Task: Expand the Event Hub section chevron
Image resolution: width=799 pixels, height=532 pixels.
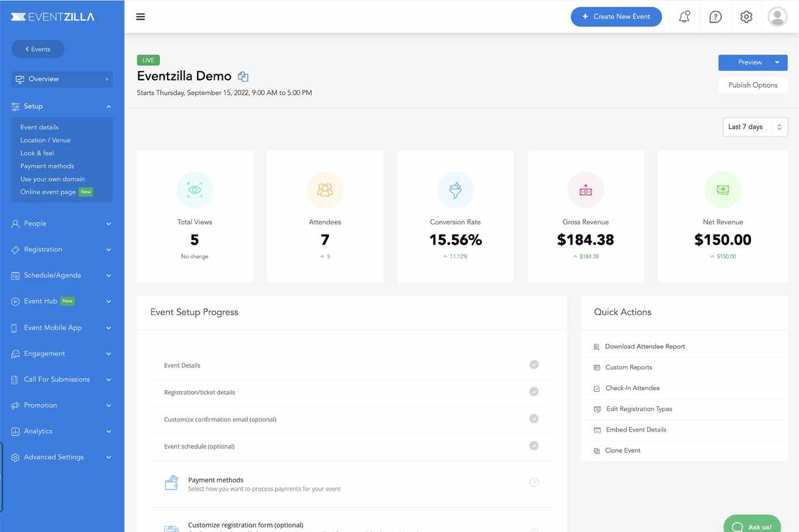Action: [109, 302]
